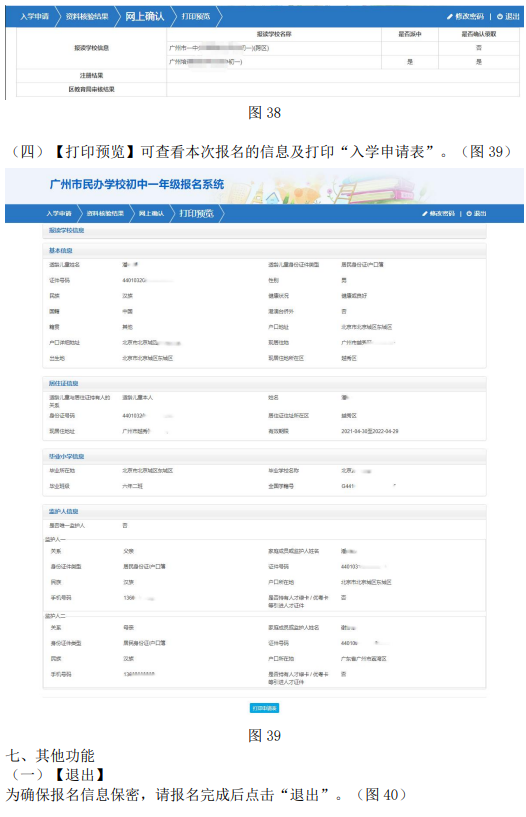Click 区教育局审核结果 row label in Figure 38

coord(91,90)
